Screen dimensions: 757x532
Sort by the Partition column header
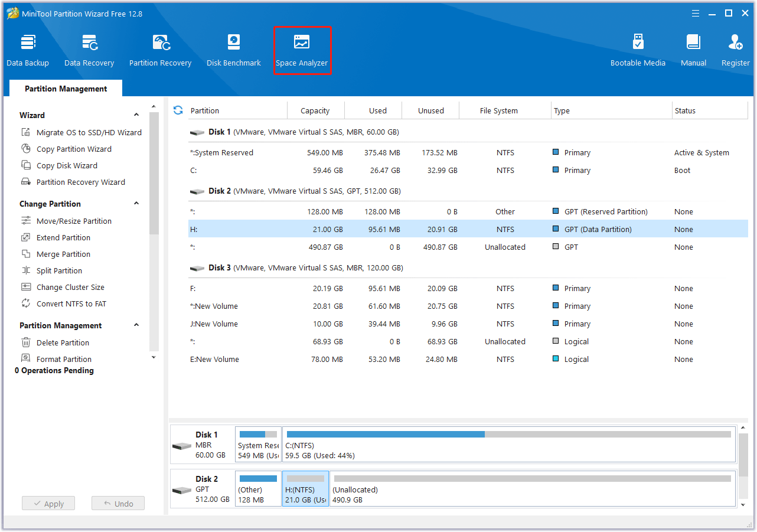pos(237,110)
